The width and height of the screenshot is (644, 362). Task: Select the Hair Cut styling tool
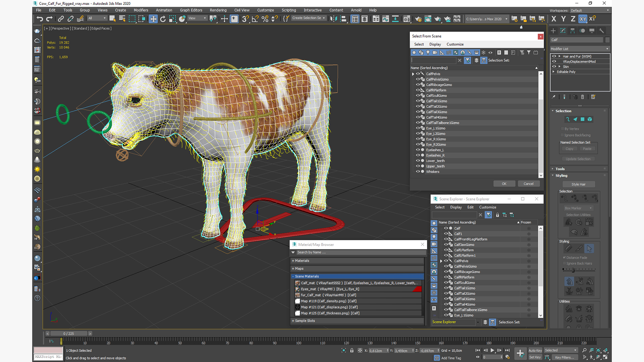(x=579, y=249)
